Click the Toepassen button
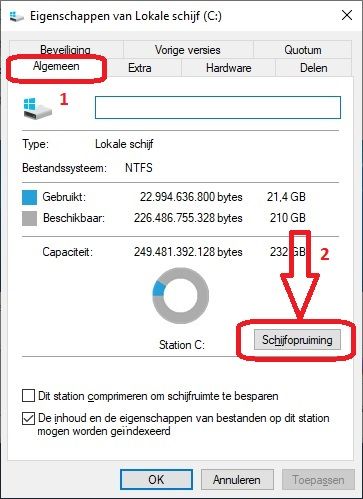The width and height of the screenshot is (363, 499). tap(318, 480)
